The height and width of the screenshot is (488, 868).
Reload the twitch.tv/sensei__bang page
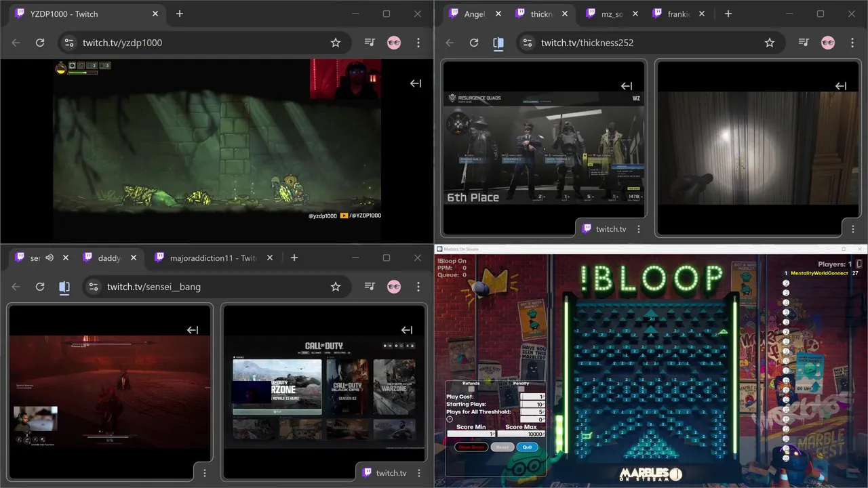click(x=40, y=287)
